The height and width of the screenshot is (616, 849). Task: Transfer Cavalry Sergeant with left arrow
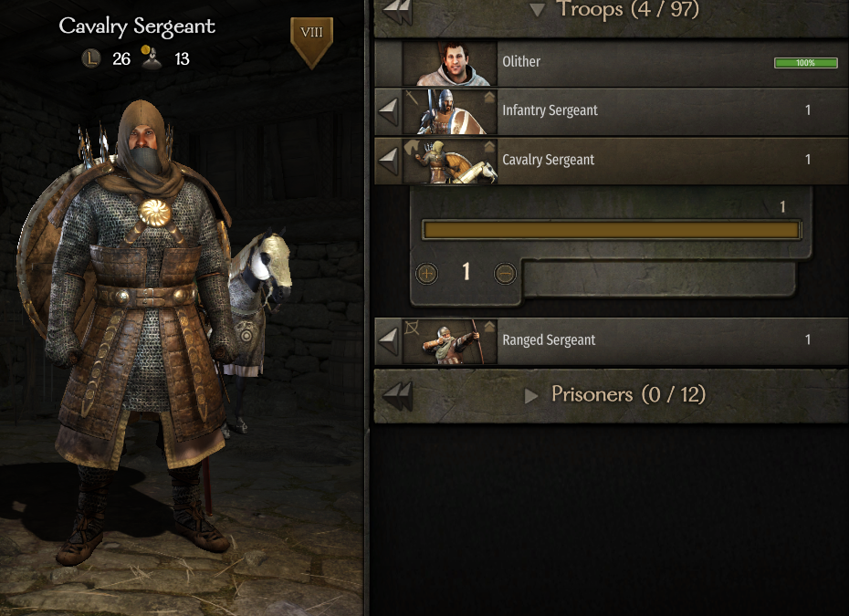pyautogui.click(x=389, y=161)
